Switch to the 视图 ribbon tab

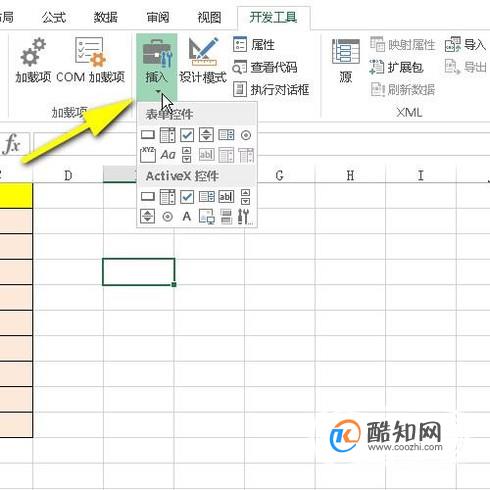(209, 17)
